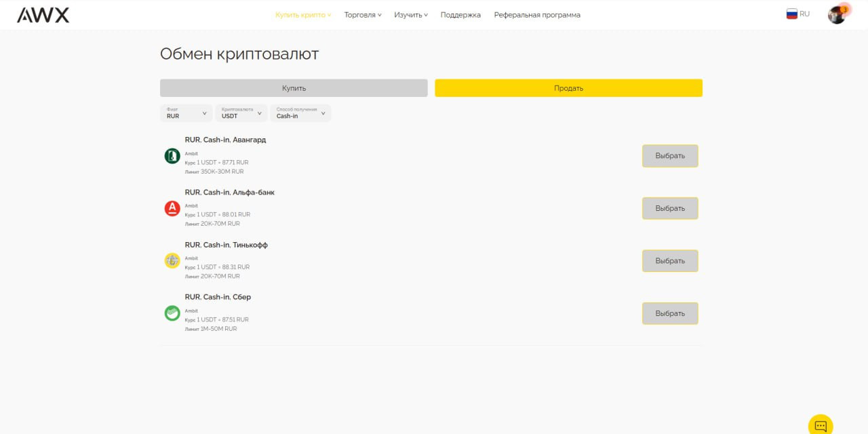Expand the Торговля menu
The width and height of the screenshot is (868, 434).
[x=362, y=15]
